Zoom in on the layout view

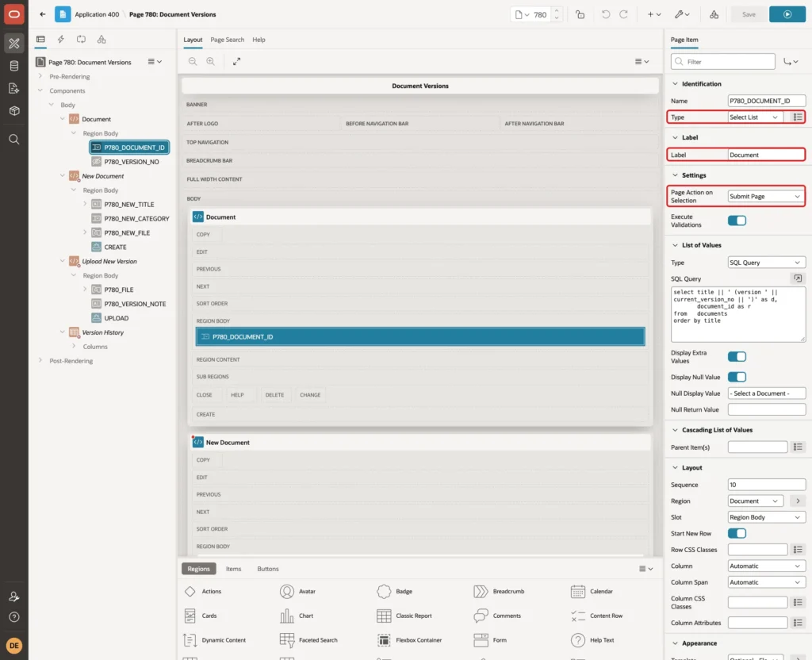[211, 61]
